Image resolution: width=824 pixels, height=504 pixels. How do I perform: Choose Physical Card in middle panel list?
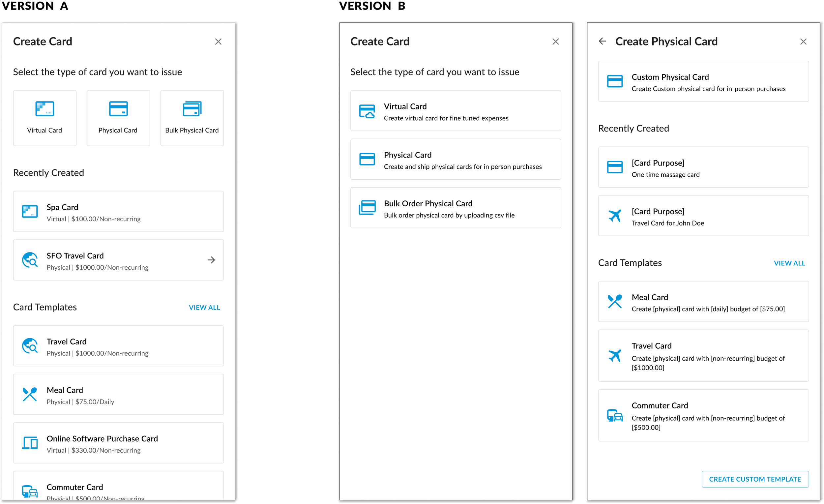[456, 159]
